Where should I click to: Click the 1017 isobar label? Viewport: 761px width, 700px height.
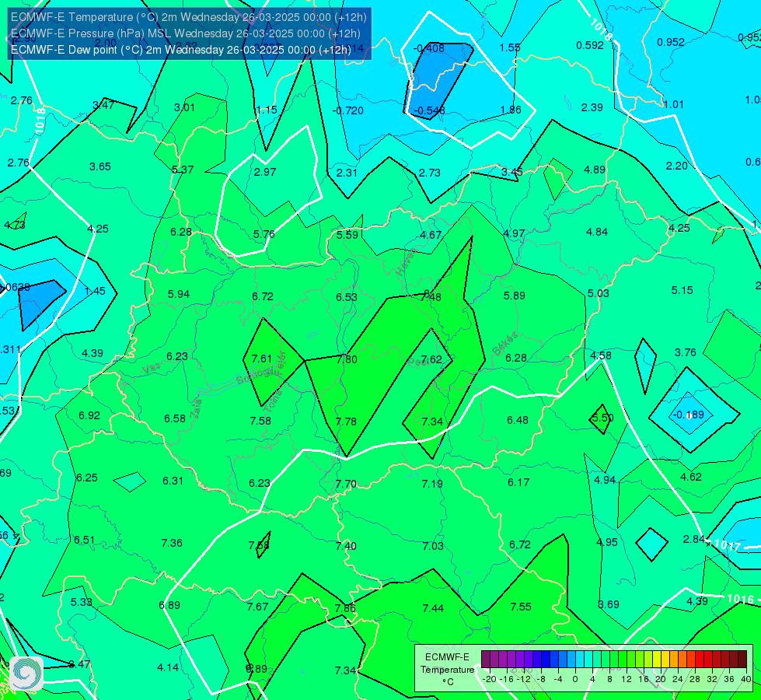tap(727, 545)
